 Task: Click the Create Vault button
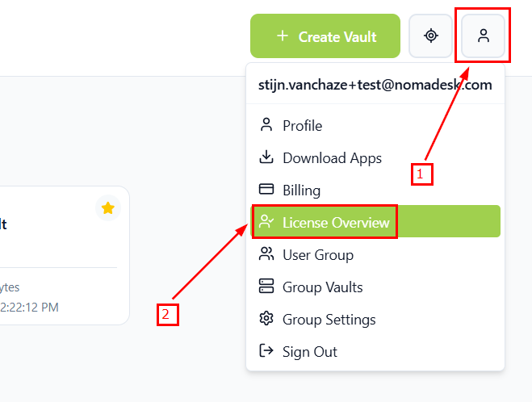click(x=325, y=36)
